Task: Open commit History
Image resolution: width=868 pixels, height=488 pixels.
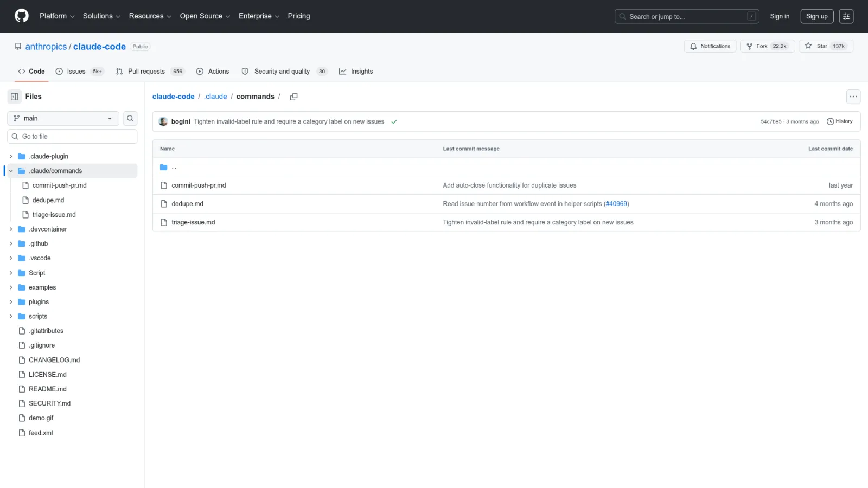Action: [840, 121]
